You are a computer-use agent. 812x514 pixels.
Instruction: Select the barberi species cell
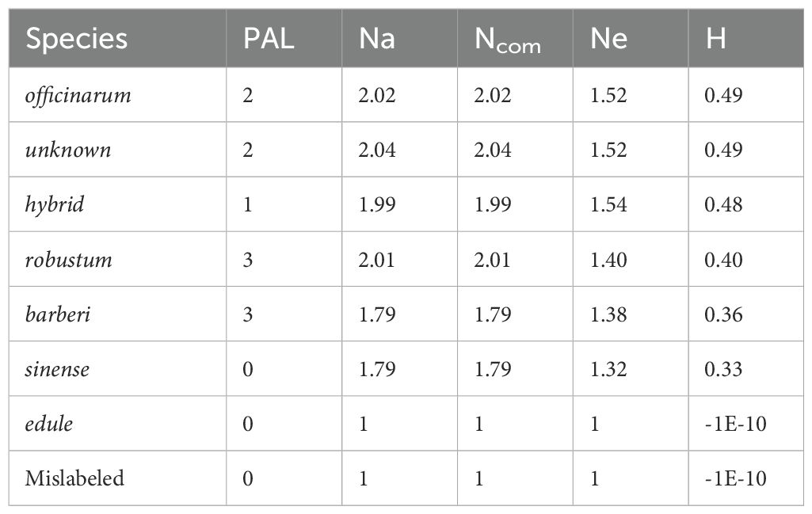[58, 314]
